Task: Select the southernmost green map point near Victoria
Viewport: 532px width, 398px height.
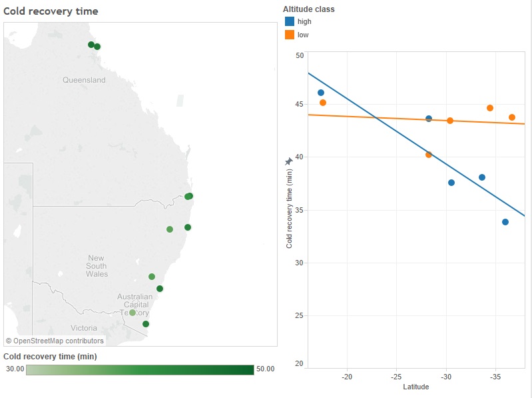Action: tap(146, 324)
